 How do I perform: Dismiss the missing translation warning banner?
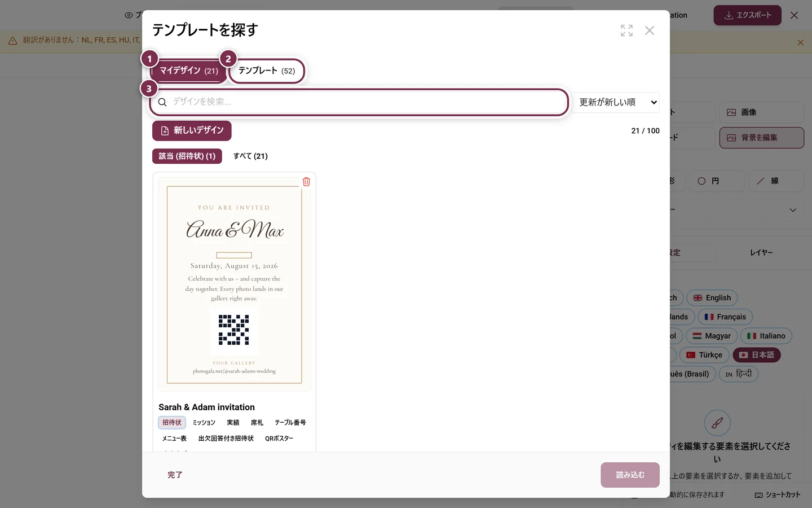800,42
